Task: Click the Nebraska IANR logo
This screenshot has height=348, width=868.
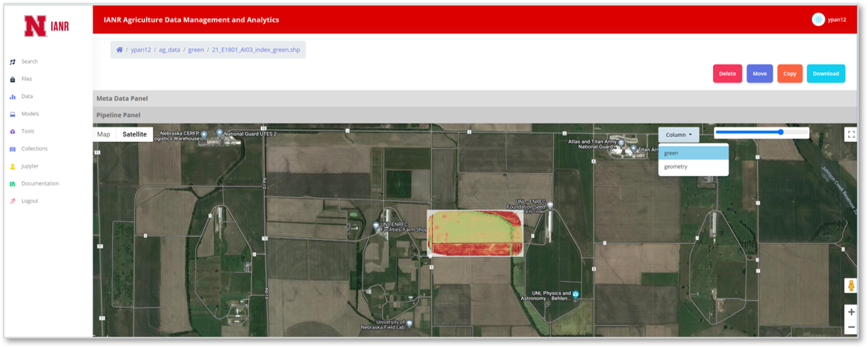Action: pos(46,27)
